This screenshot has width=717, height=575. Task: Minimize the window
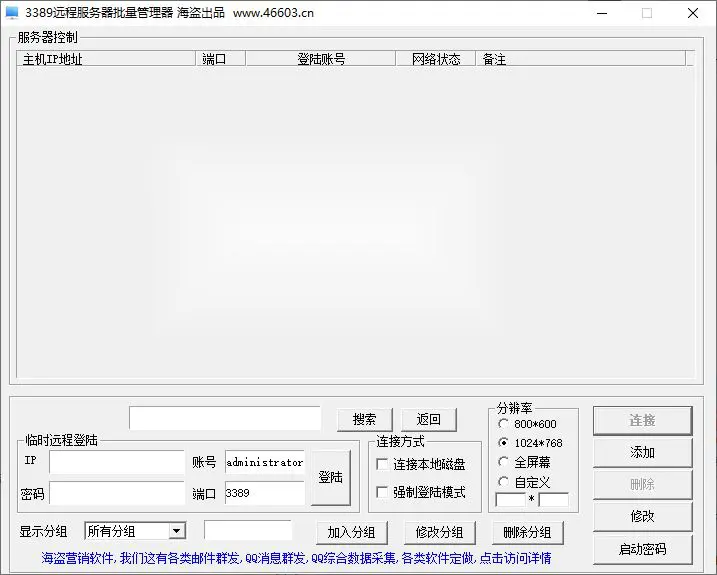[602, 13]
